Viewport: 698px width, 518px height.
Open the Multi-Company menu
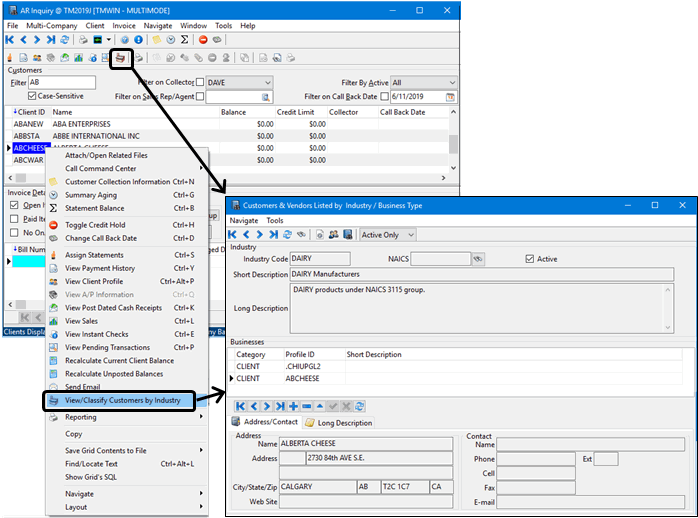click(51, 25)
